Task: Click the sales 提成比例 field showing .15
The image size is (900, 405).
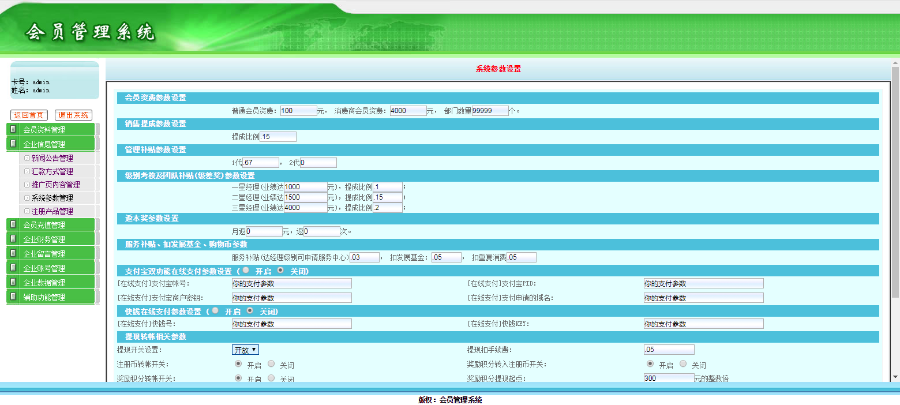Action: (278, 137)
